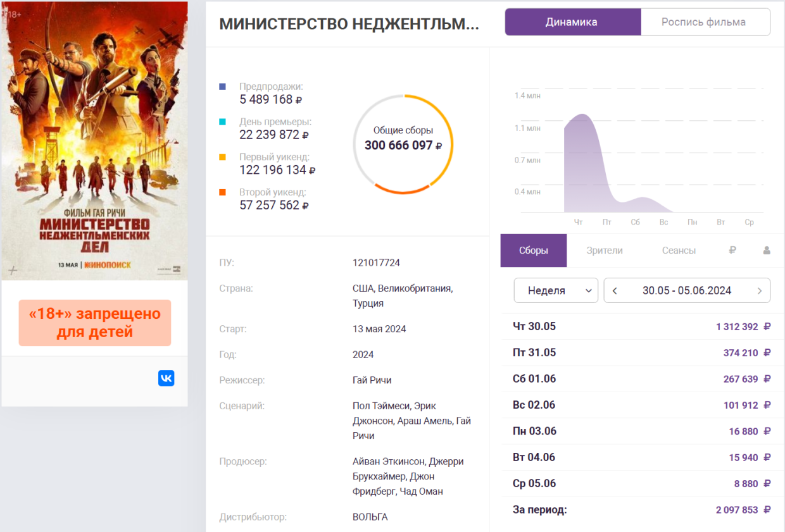Click the 1.4 млн chart axis label
Image resolution: width=785 pixels, height=532 pixels.
527,96
